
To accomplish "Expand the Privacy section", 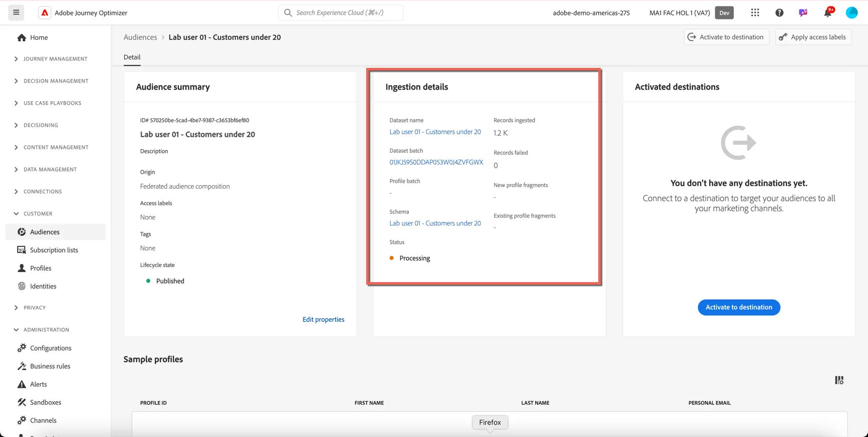I will tap(16, 308).
